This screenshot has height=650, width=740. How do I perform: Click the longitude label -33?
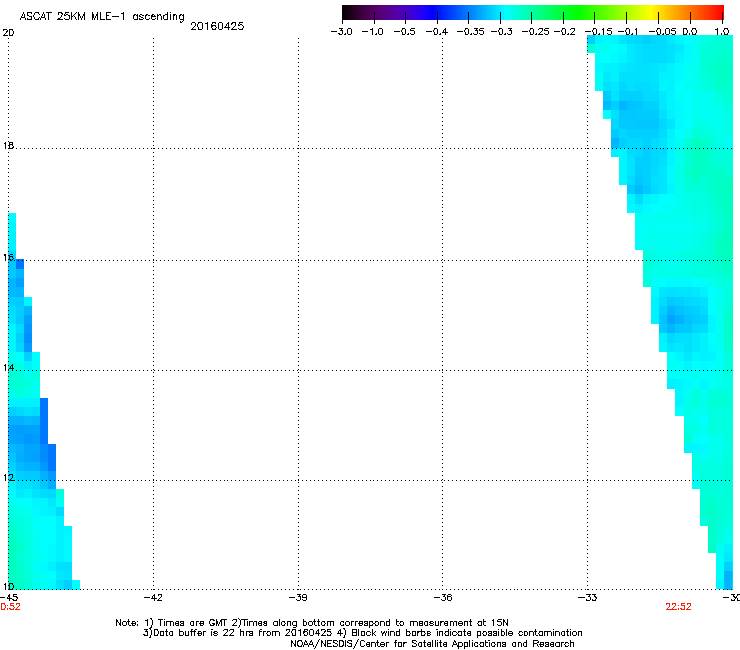click(588, 598)
